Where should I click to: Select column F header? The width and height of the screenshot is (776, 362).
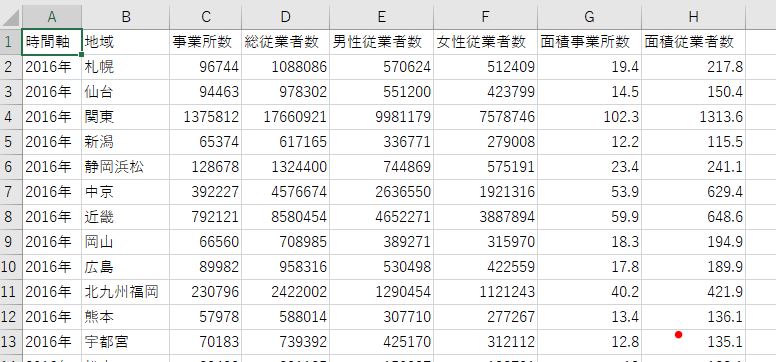coord(485,17)
